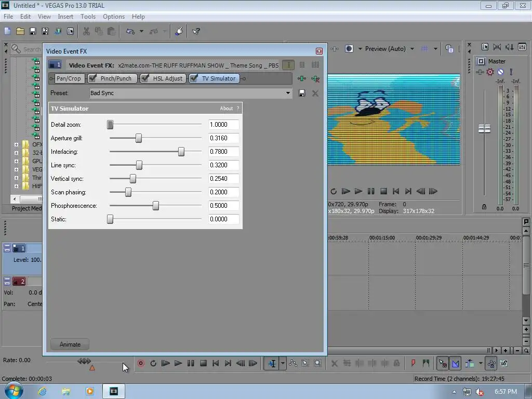Open Internet Explorer from the taskbar
The height and width of the screenshot is (399, 532).
point(43,392)
